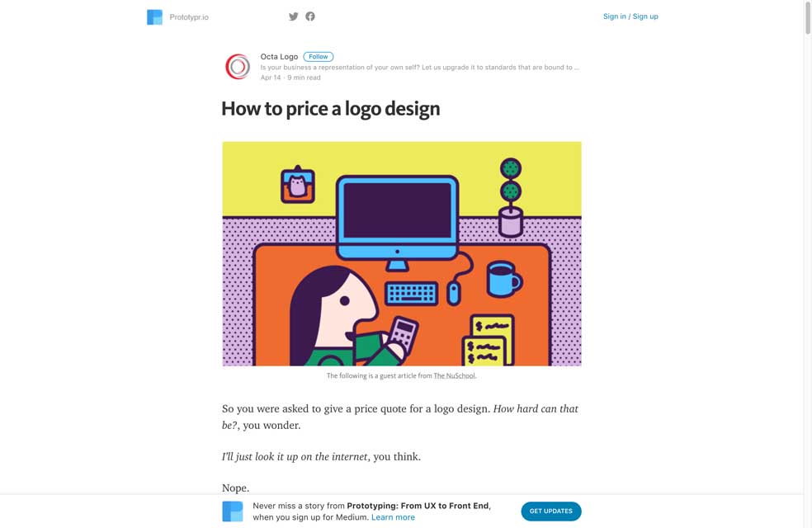The width and height of the screenshot is (812, 528).
Task: Open The NuSchool link in the caption
Action: click(455, 376)
